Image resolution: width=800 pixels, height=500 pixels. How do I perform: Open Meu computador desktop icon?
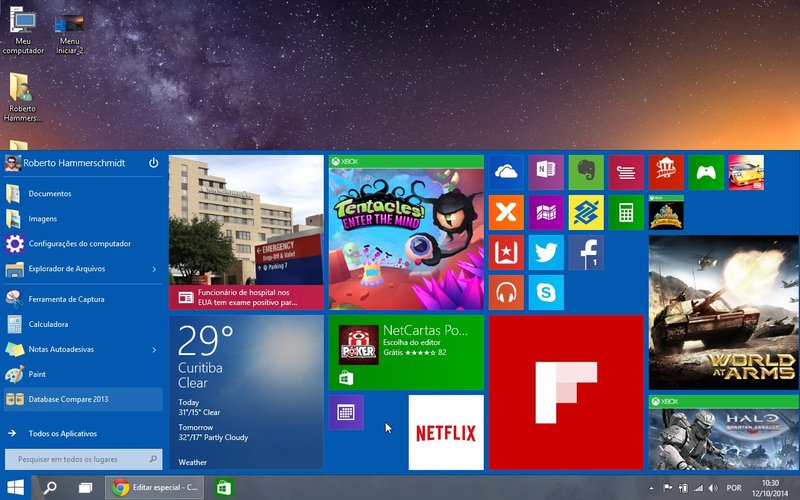tap(23, 31)
